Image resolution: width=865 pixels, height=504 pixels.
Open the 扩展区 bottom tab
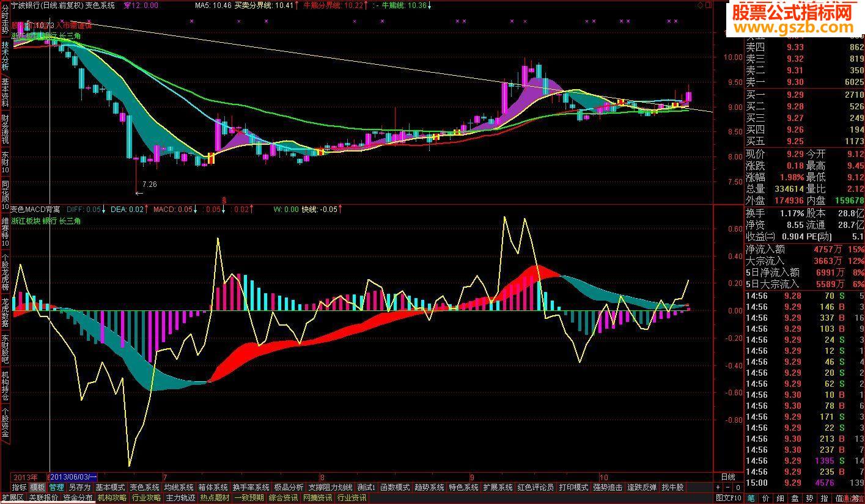(x=12, y=498)
